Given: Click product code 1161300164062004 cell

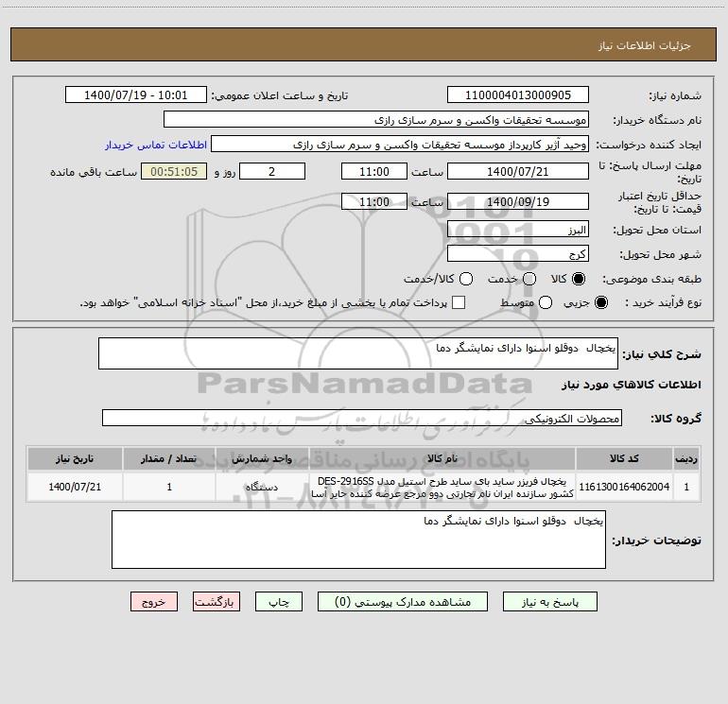Looking at the screenshot, I should (x=624, y=487).
